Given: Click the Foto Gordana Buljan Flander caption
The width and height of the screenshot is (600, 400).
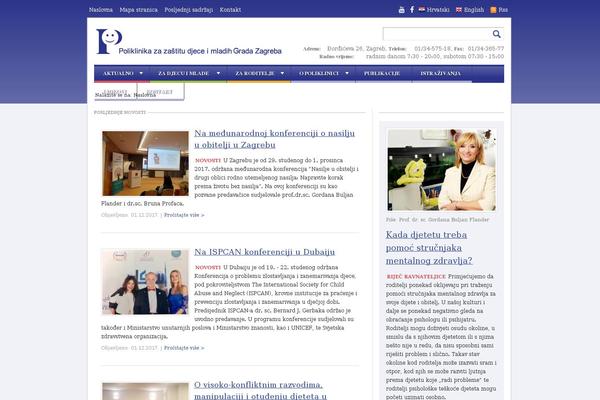Looking at the screenshot, I should (437, 220).
